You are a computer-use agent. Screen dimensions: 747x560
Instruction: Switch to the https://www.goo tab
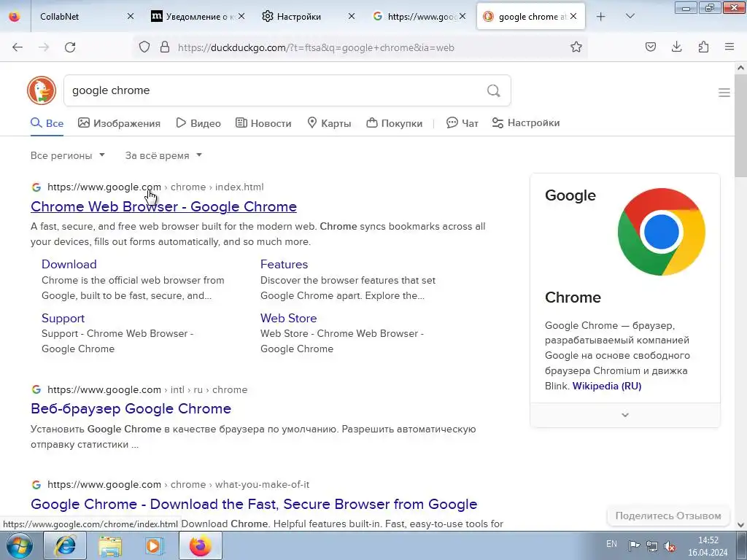(418, 17)
